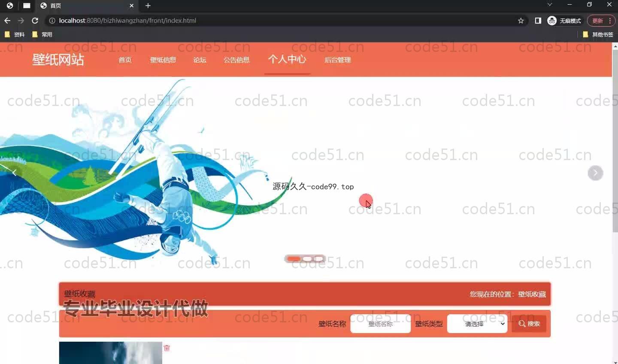This screenshot has height=364, width=618.
Task: Open the collected wallpaper thumbnail
Action: [x=111, y=353]
